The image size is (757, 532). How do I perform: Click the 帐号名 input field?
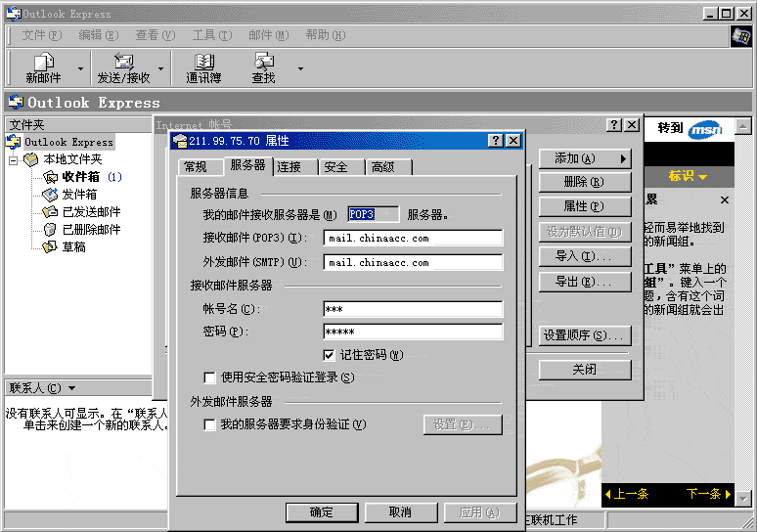coord(413,309)
